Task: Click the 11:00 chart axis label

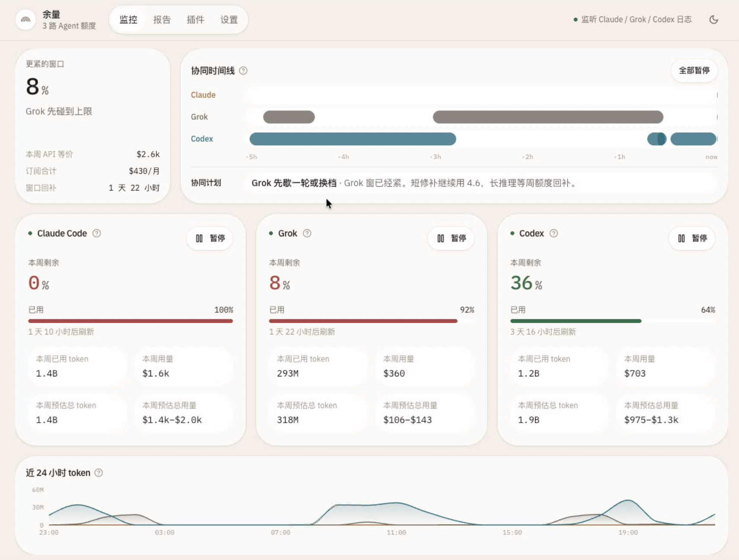Action: click(396, 532)
